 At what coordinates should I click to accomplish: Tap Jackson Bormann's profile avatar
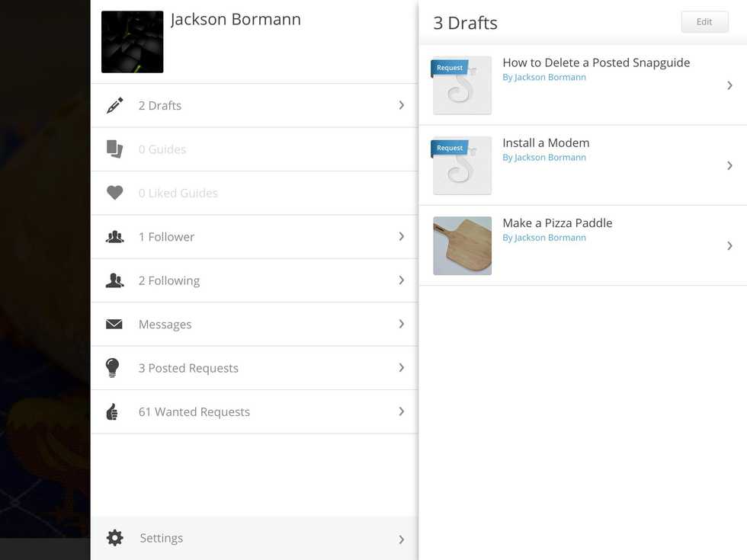click(x=133, y=42)
